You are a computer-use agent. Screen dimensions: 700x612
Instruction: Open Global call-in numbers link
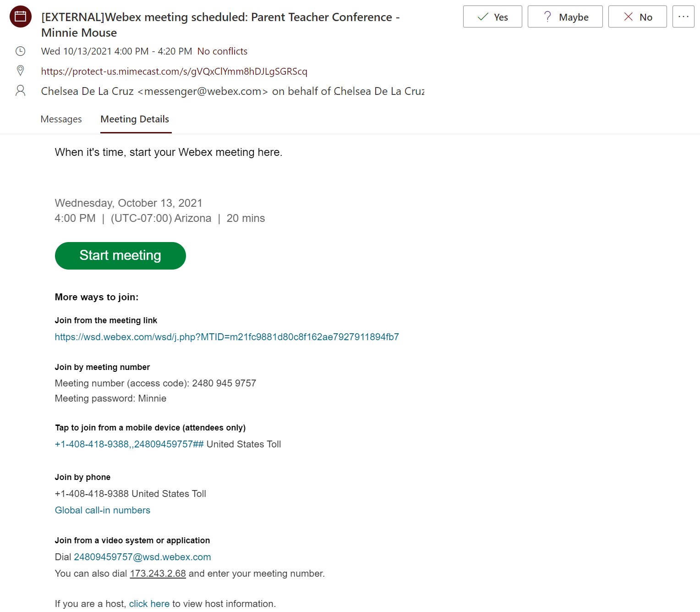tap(103, 510)
